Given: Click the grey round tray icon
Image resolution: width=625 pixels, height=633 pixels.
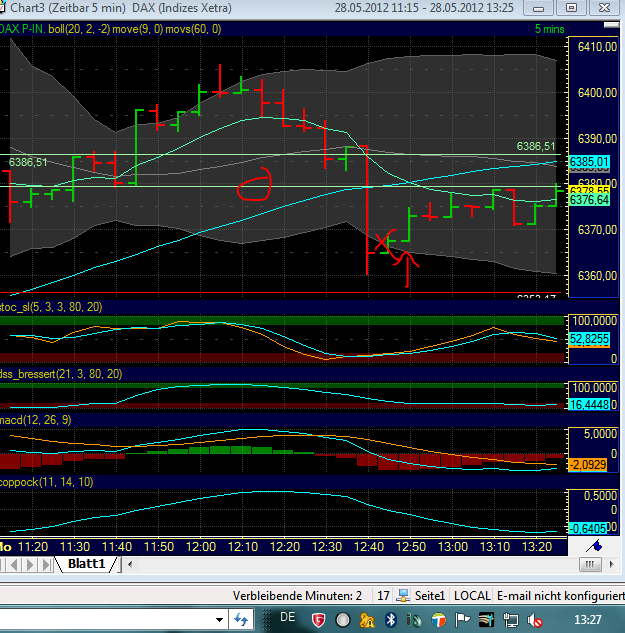Looking at the screenshot, I should tap(343, 620).
